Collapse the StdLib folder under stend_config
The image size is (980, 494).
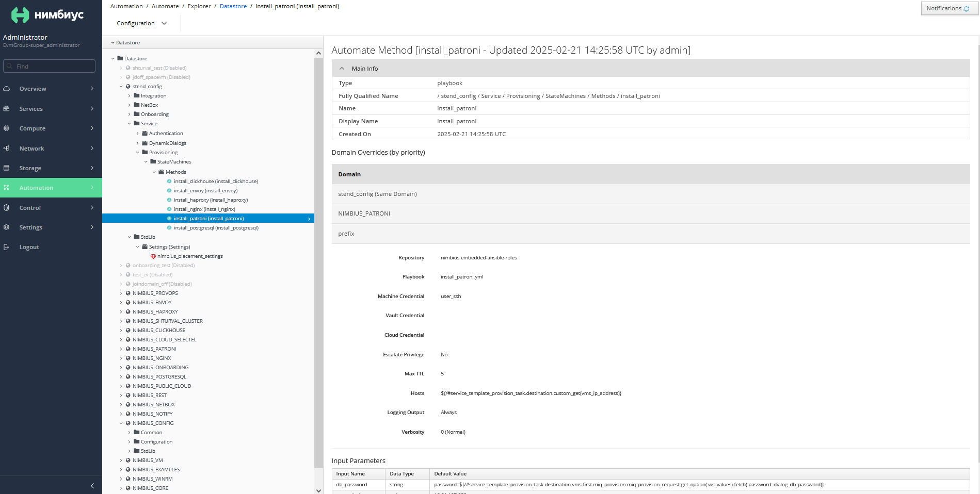[x=130, y=237]
